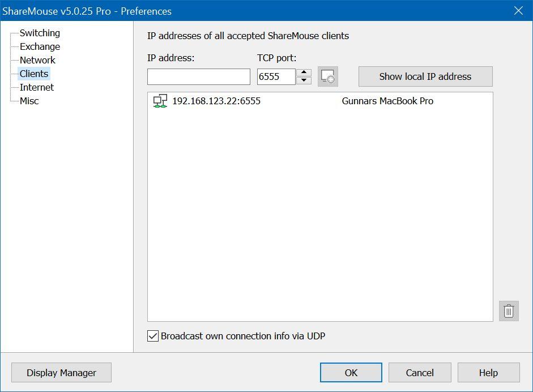Open the Switching preferences page
Screen dimensions: 533x392
[40, 33]
